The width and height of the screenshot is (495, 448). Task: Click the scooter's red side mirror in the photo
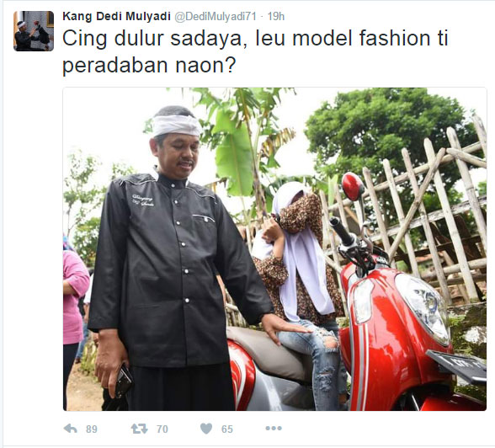pyautogui.click(x=353, y=186)
